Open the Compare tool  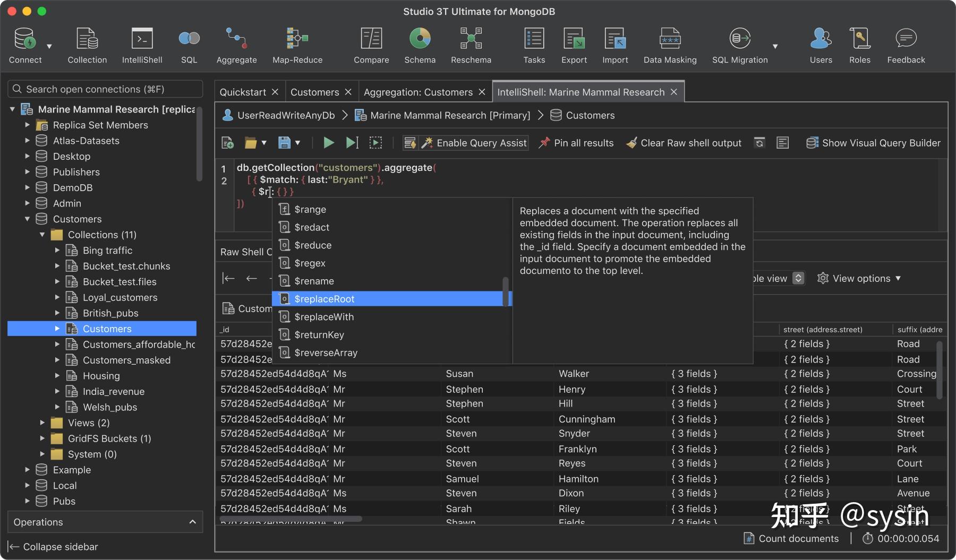[x=371, y=44]
